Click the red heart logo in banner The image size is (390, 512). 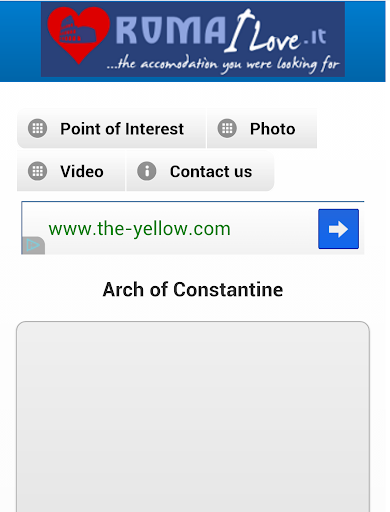click(79, 35)
